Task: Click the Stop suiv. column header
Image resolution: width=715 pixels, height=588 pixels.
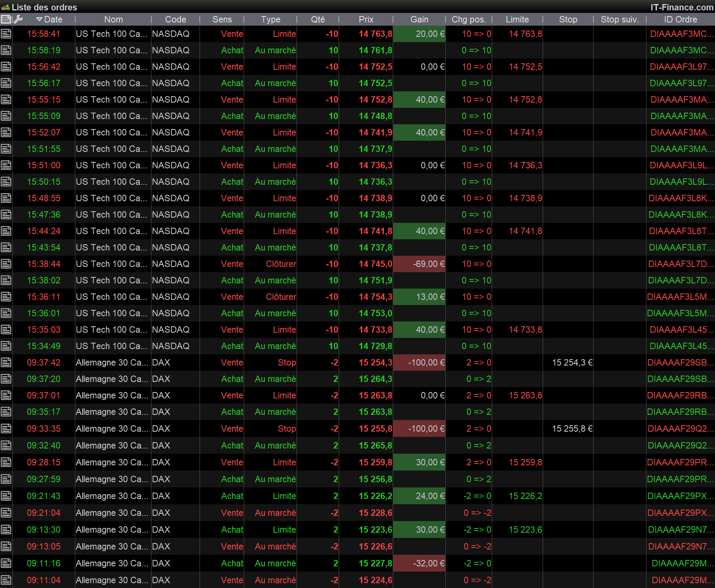Action: pyautogui.click(x=620, y=19)
